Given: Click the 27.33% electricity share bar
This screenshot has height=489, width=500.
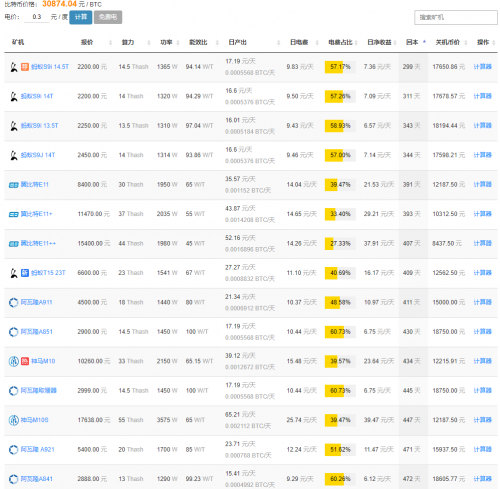Looking at the screenshot, I should pos(340,244).
